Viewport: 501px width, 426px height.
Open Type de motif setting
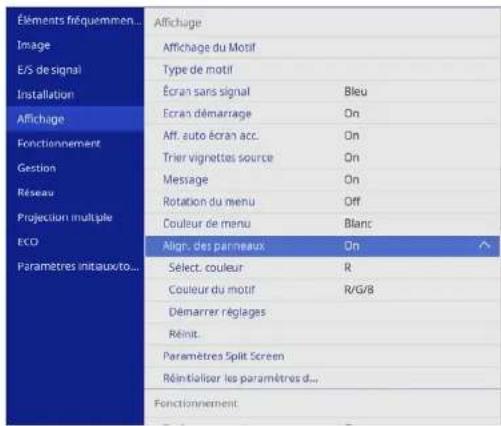click(x=198, y=70)
